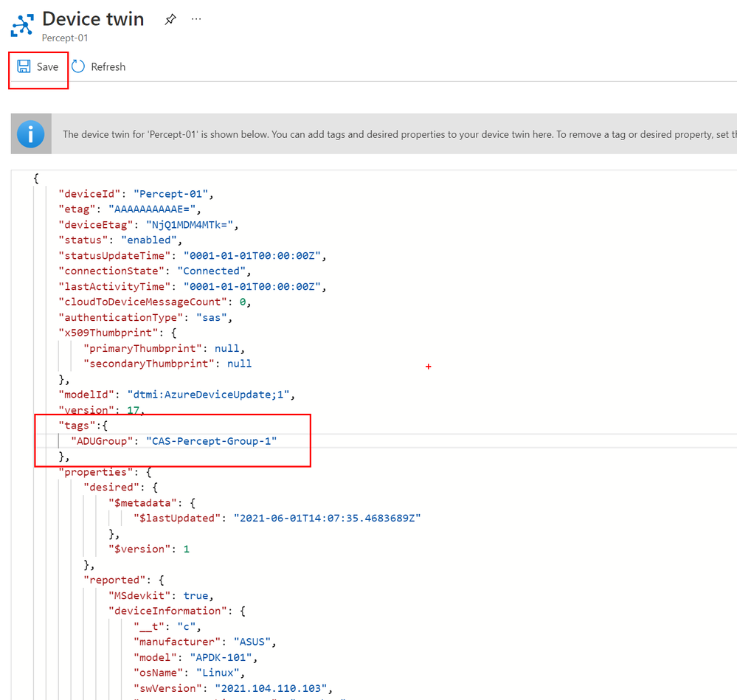The image size is (737, 700).
Task: Click the "properties" key line
Action: [104, 472]
